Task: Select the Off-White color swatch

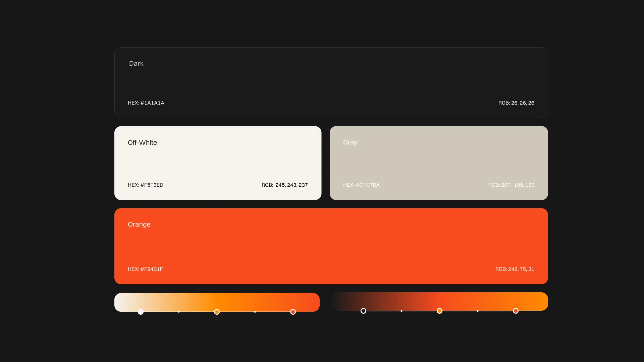Action: 218,163
